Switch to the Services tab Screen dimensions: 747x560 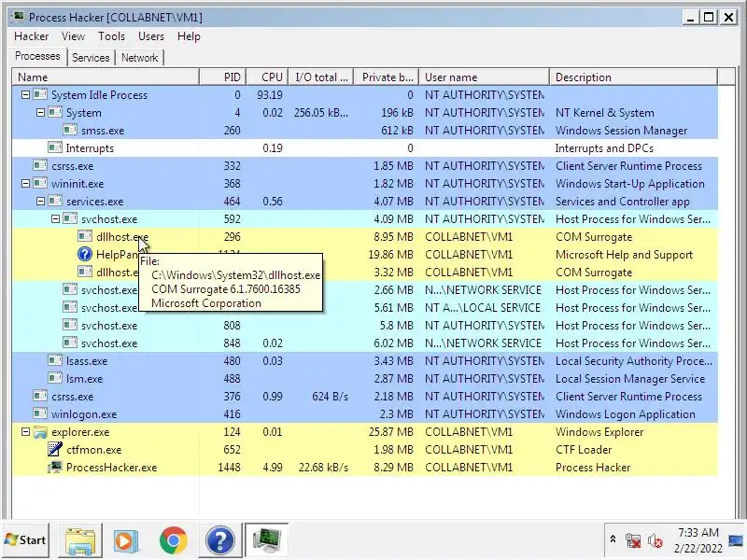(x=91, y=58)
